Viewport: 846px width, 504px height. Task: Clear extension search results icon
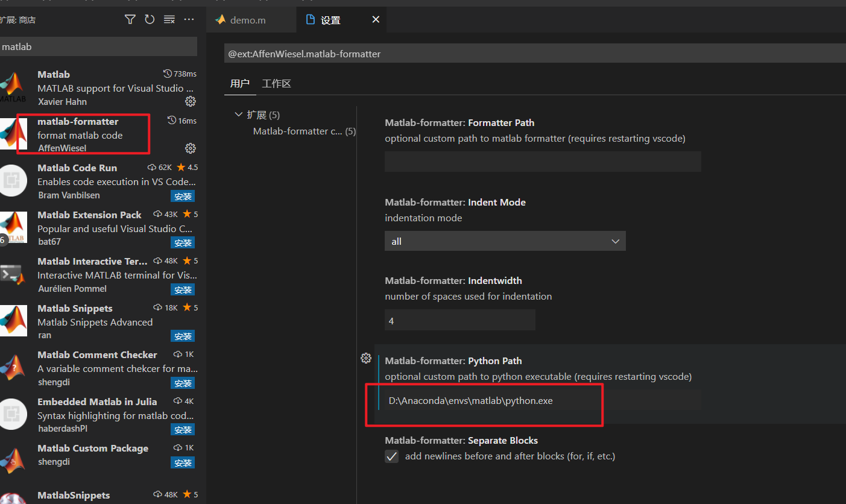tap(169, 20)
